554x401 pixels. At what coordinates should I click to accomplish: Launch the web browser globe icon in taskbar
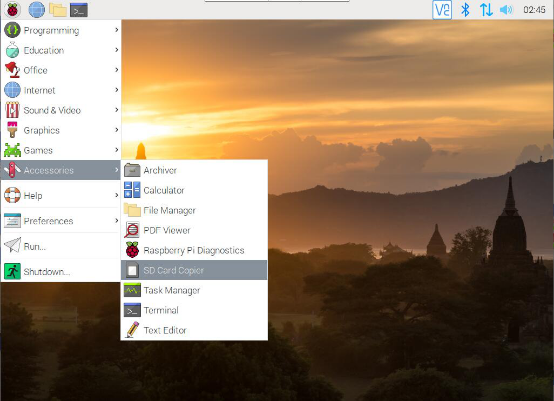coord(37,10)
